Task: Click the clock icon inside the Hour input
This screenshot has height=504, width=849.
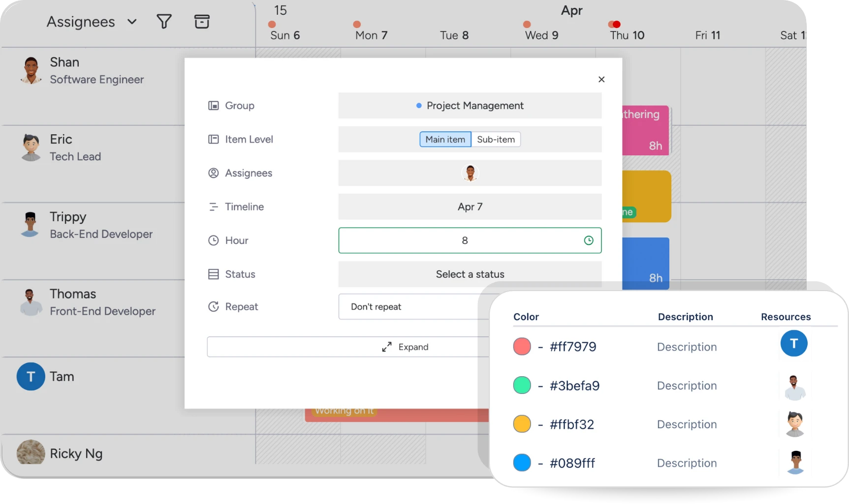Action: click(x=589, y=240)
